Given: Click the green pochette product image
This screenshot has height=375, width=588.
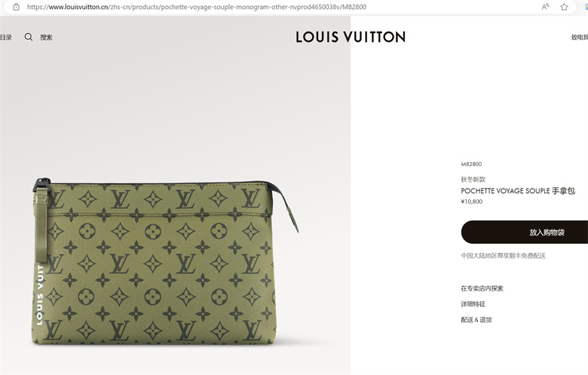Looking at the screenshot, I should (x=161, y=262).
